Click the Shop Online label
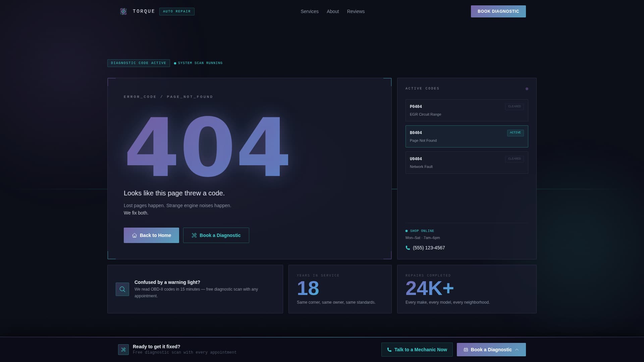The image size is (644, 362). pyautogui.click(x=422, y=231)
